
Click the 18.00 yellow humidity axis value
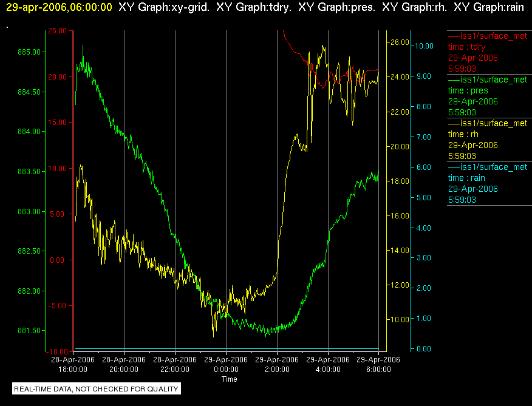400,181
